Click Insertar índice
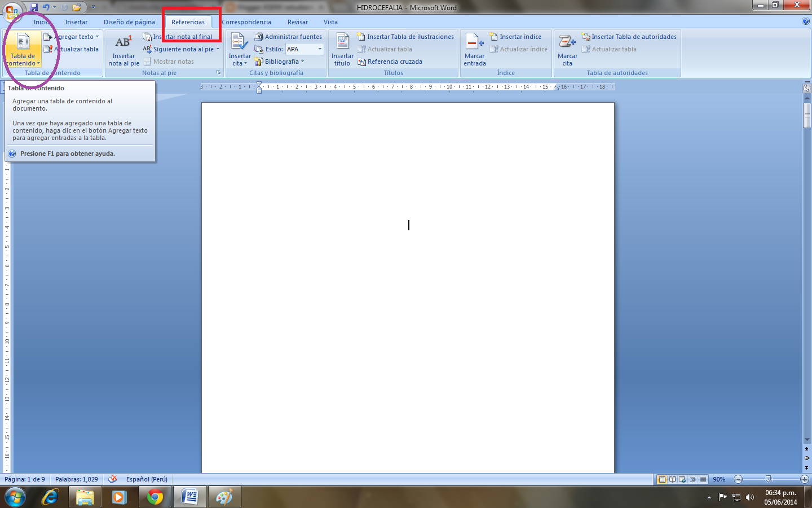Viewport: 812px width, 508px height. coord(515,37)
